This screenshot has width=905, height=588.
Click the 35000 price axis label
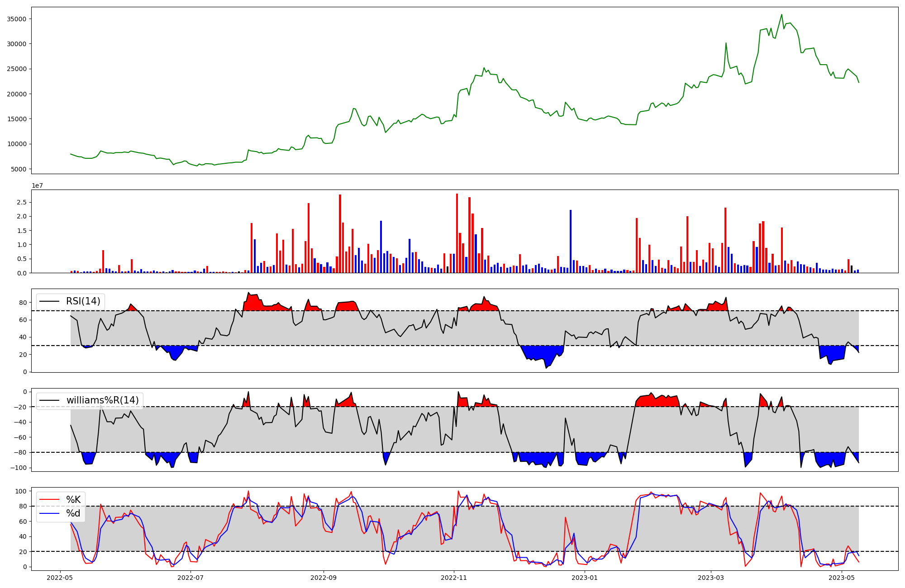pos(17,19)
